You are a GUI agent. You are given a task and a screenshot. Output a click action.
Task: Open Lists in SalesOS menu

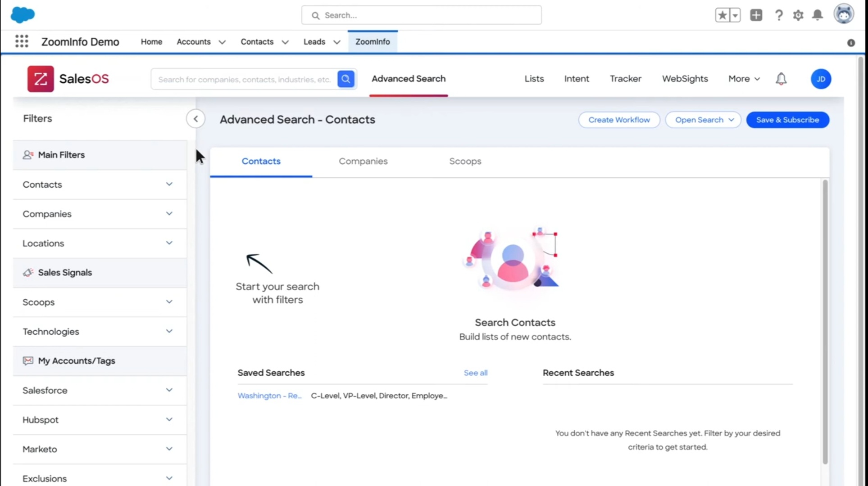tap(534, 79)
